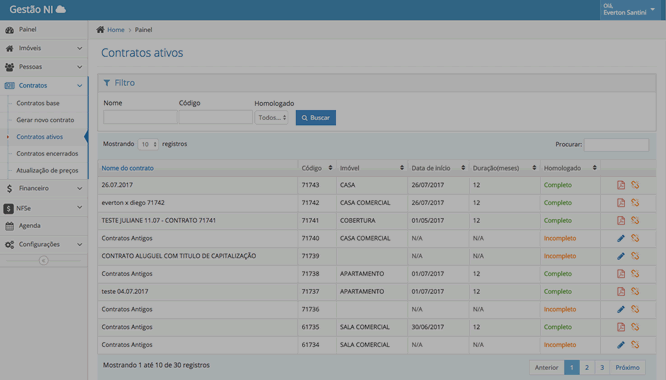This screenshot has height=380, width=666.
Task: Expand the Pessoas sidebar menu
Action: (44, 67)
